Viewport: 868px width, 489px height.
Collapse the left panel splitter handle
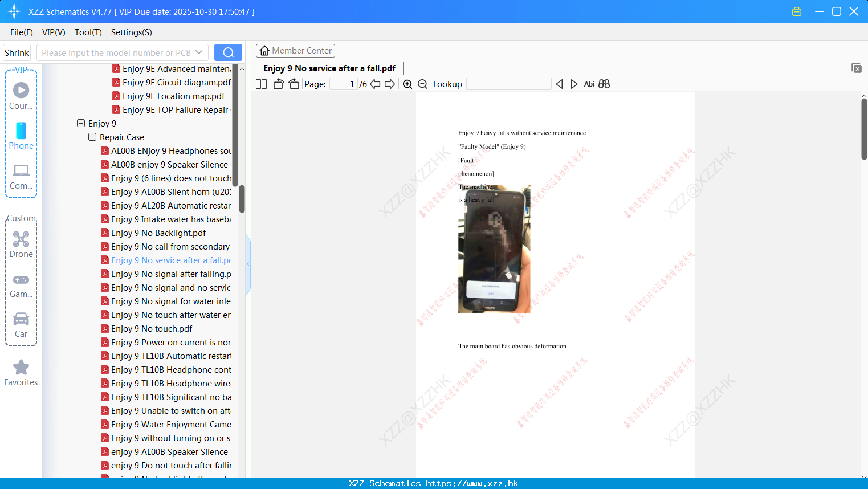(x=248, y=264)
